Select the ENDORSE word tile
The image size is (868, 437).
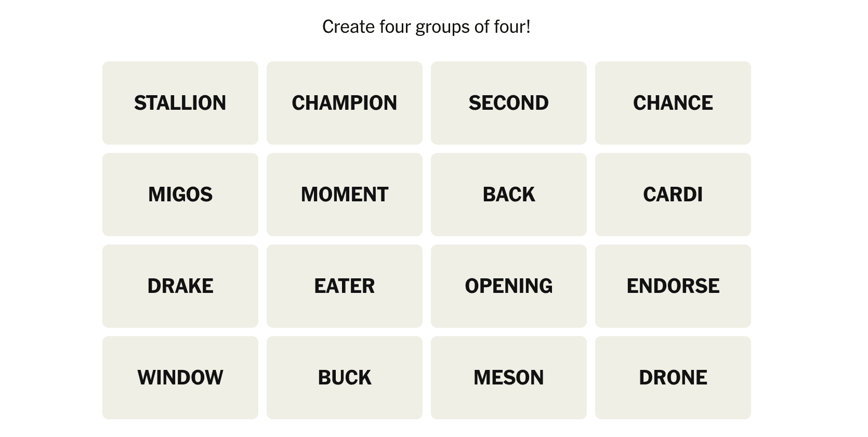673,286
